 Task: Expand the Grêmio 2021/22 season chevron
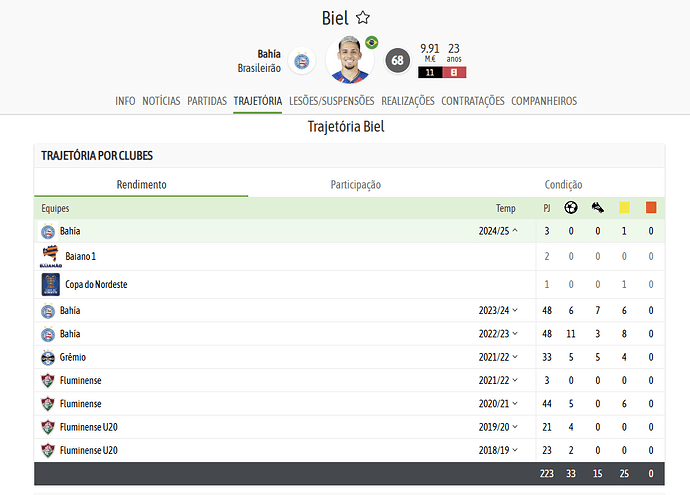point(515,357)
